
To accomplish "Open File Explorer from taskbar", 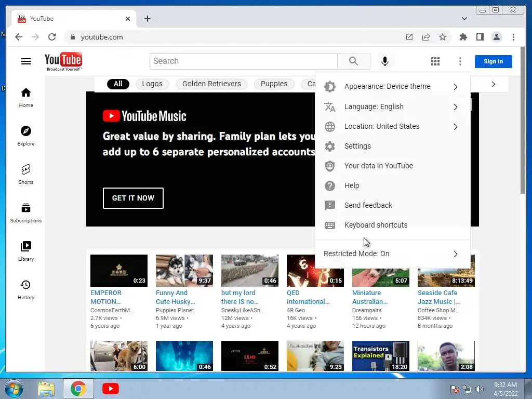I will pyautogui.click(x=46, y=389).
